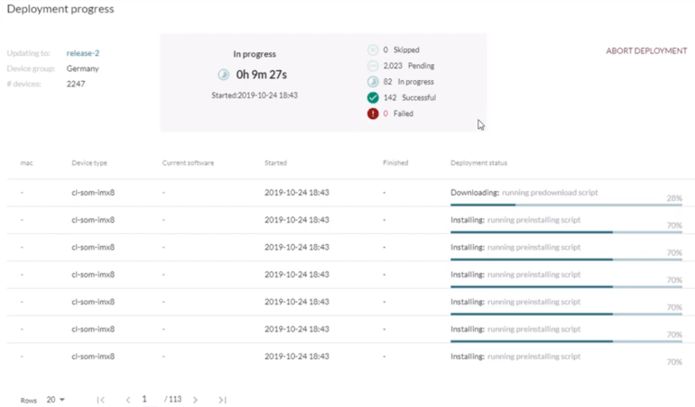Click the Pending status icon
The height and width of the screenshot is (407, 695).
[373, 65]
